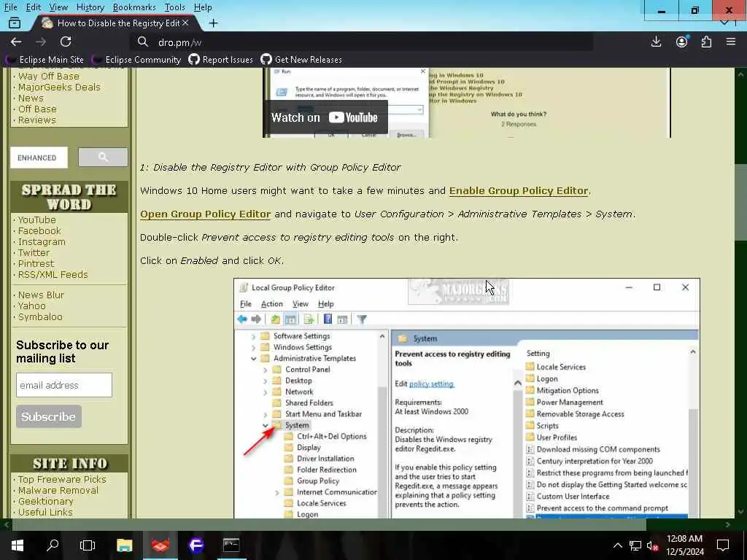The height and width of the screenshot is (560, 747).
Task: Open the News Blur link
Action: click(41, 295)
